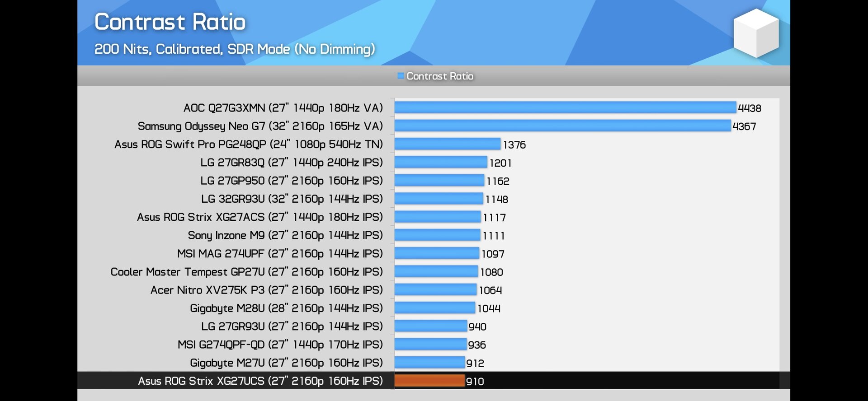Image resolution: width=868 pixels, height=401 pixels.
Task: Click the "Contrast Ratio" chart title
Action: [170, 22]
